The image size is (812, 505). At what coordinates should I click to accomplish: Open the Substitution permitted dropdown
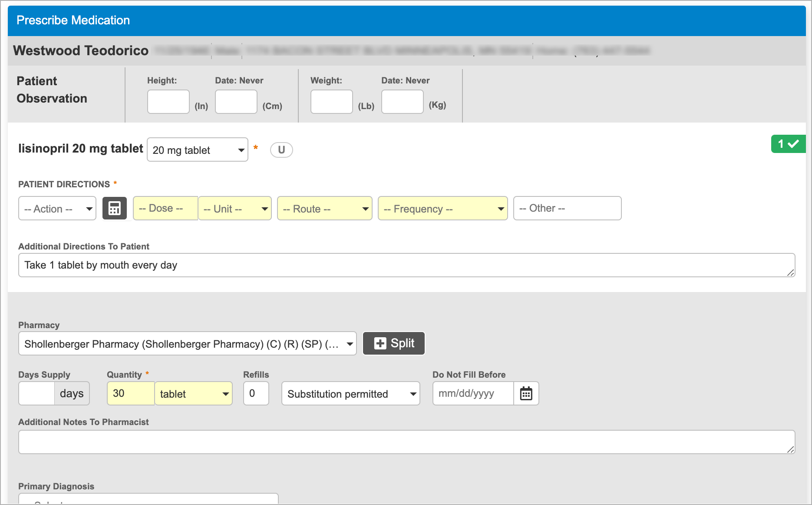(x=351, y=394)
